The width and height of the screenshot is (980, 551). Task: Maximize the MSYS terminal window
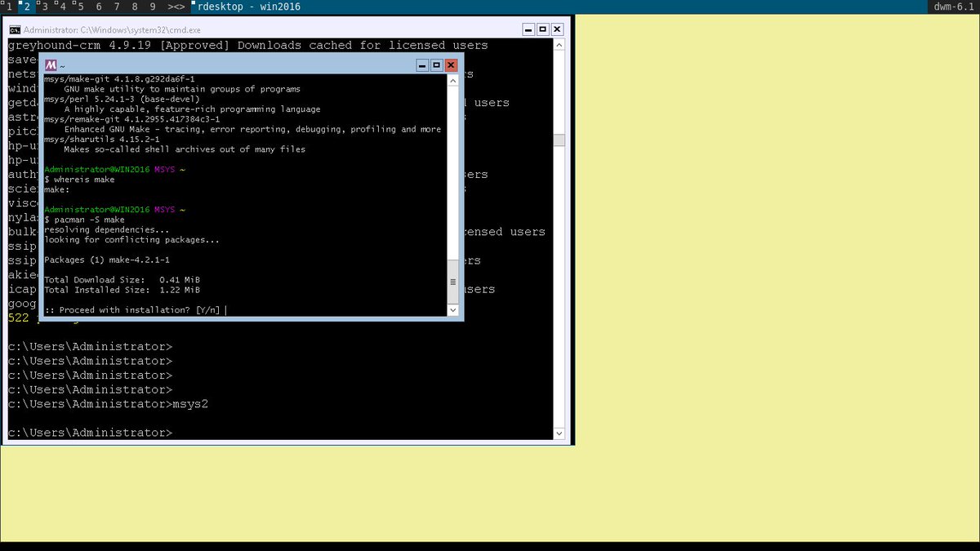[436, 65]
